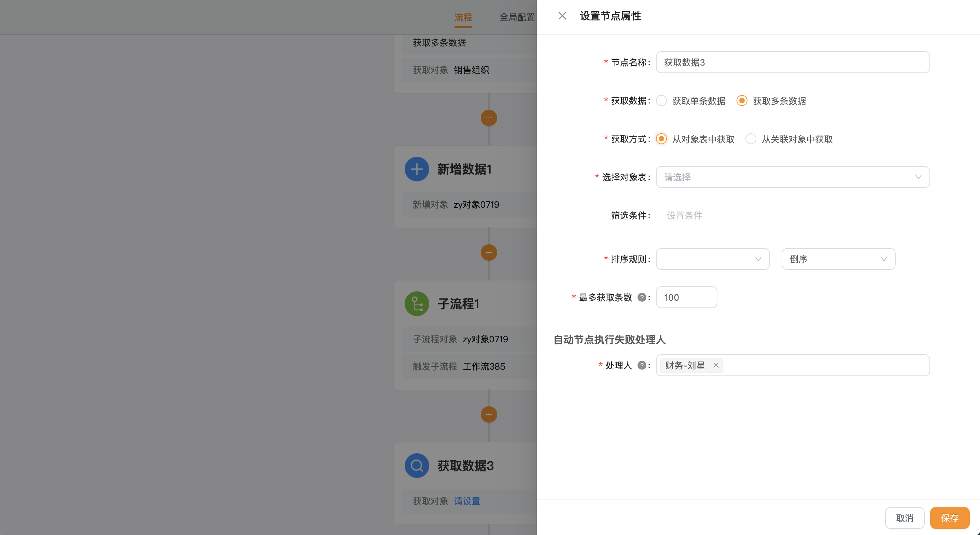The width and height of the screenshot is (980, 535).
Task: Remove the 财务-刘星 tag with its X icon
Action: click(x=716, y=365)
